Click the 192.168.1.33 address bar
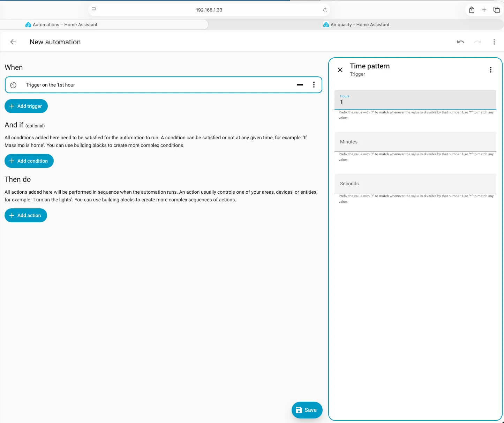This screenshot has height=423, width=504. click(x=209, y=10)
